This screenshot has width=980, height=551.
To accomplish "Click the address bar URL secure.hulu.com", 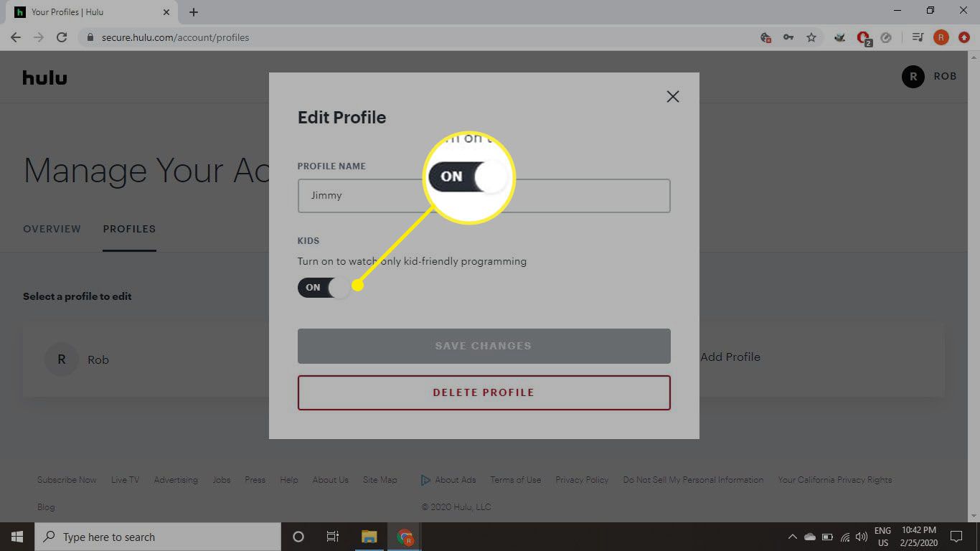I will pos(175,37).
